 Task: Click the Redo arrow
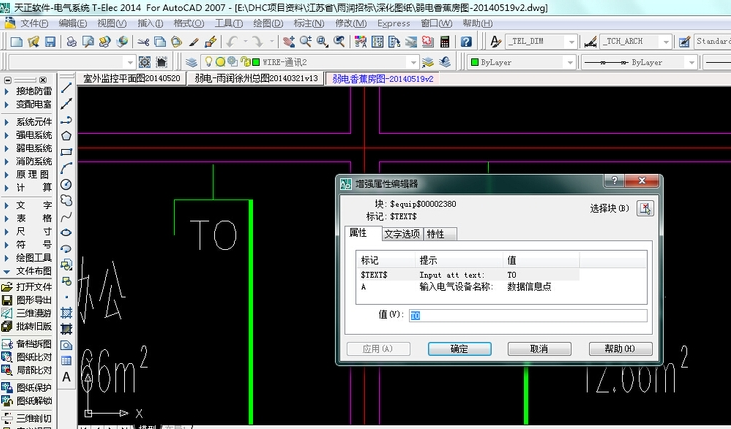(x=257, y=42)
